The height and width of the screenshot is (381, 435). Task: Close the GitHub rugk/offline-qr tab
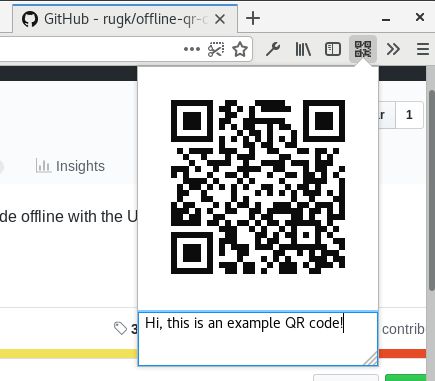tap(220, 19)
